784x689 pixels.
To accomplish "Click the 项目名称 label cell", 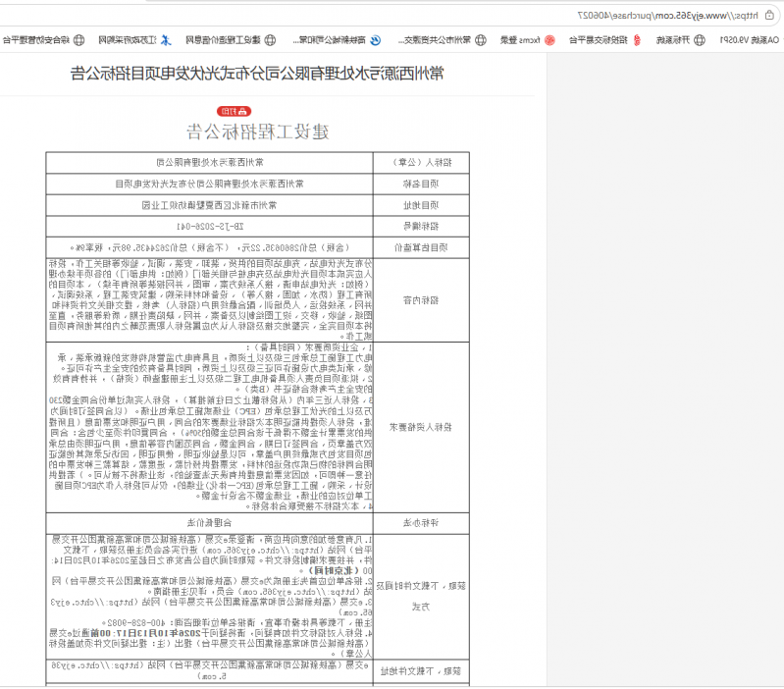I will pos(421,184).
